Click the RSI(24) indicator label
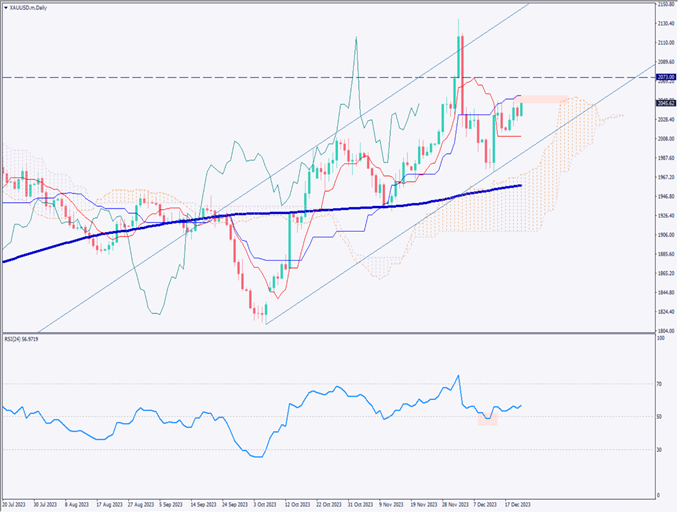The height and width of the screenshot is (512, 678). (26, 339)
